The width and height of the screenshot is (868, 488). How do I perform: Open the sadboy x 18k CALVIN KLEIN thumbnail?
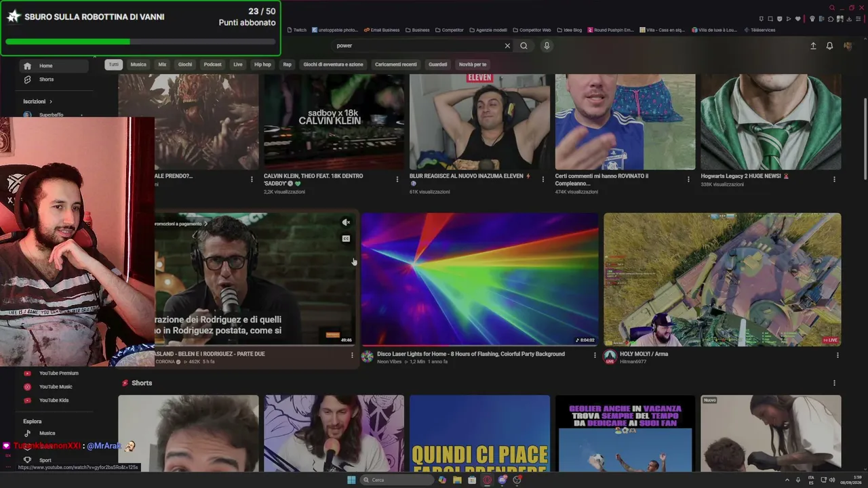click(x=334, y=122)
